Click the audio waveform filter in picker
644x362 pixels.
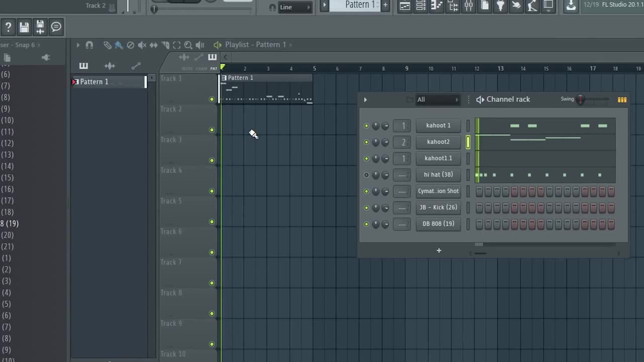click(x=110, y=66)
